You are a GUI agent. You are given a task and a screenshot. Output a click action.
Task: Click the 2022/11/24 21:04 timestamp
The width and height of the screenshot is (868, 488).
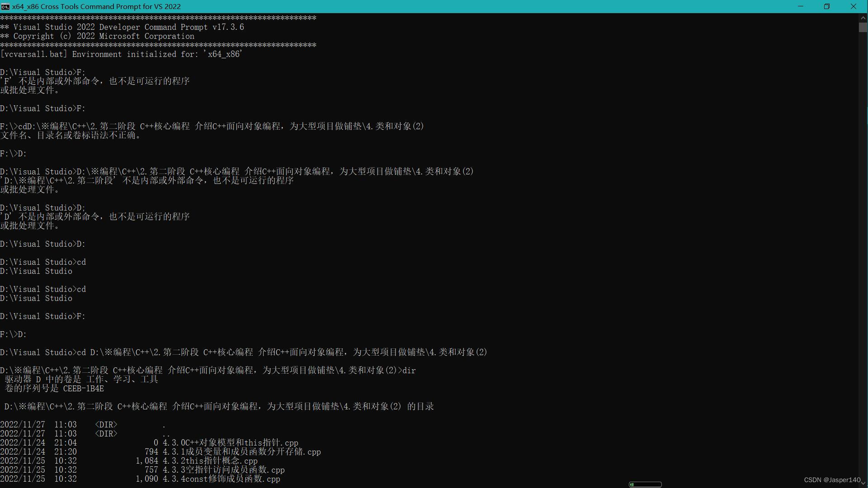point(38,443)
